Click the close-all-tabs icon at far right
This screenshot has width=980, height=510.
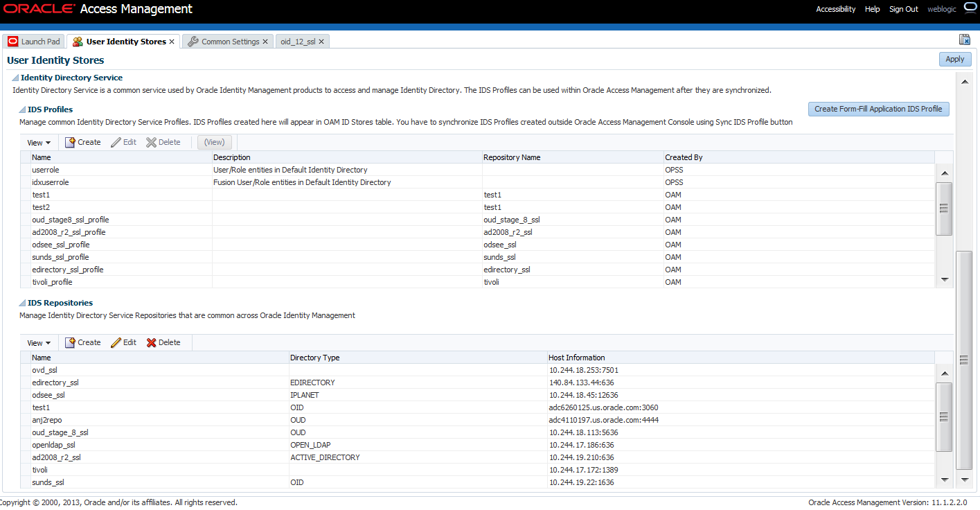pos(964,39)
